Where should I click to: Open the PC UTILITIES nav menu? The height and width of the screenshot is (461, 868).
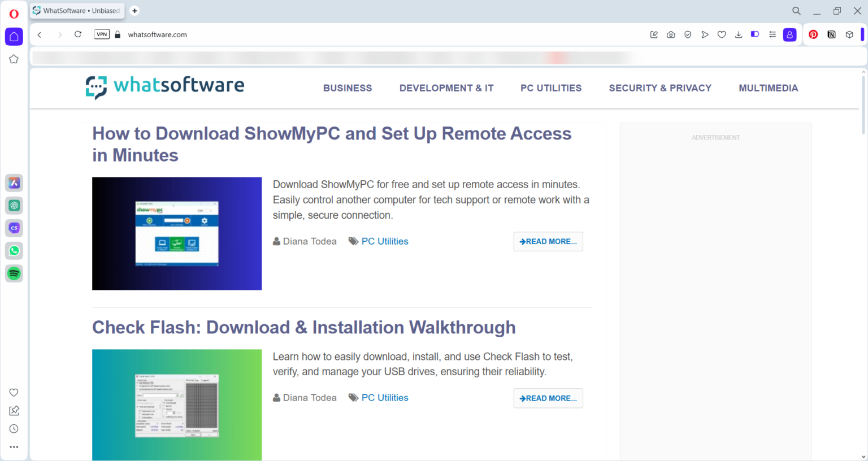tap(551, 88)
